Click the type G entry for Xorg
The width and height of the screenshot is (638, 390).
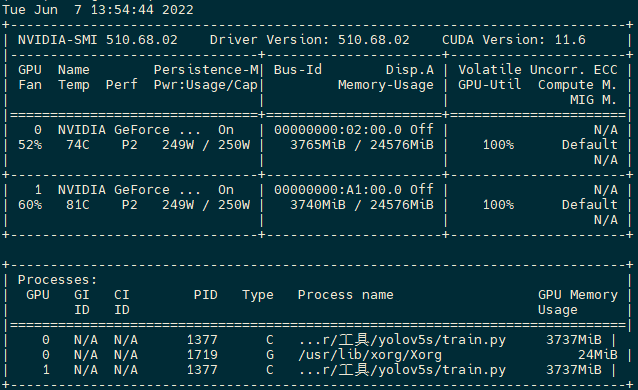pos(270,355)
